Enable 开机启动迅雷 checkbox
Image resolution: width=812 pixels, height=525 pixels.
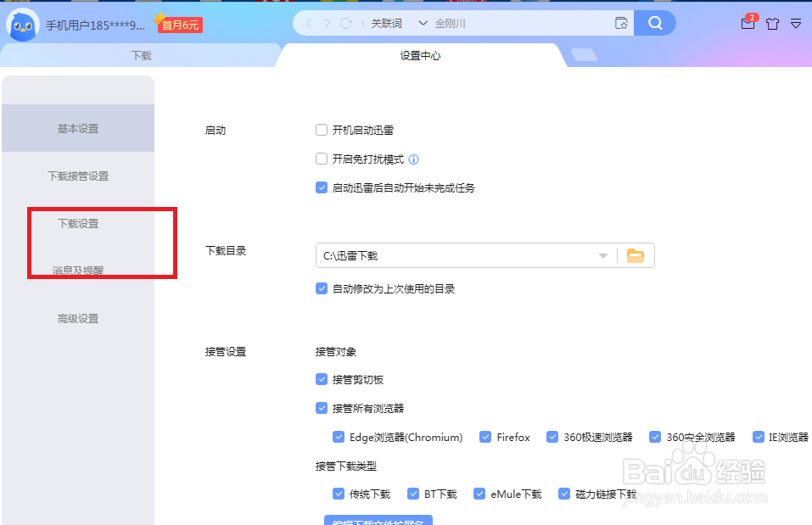322,130
